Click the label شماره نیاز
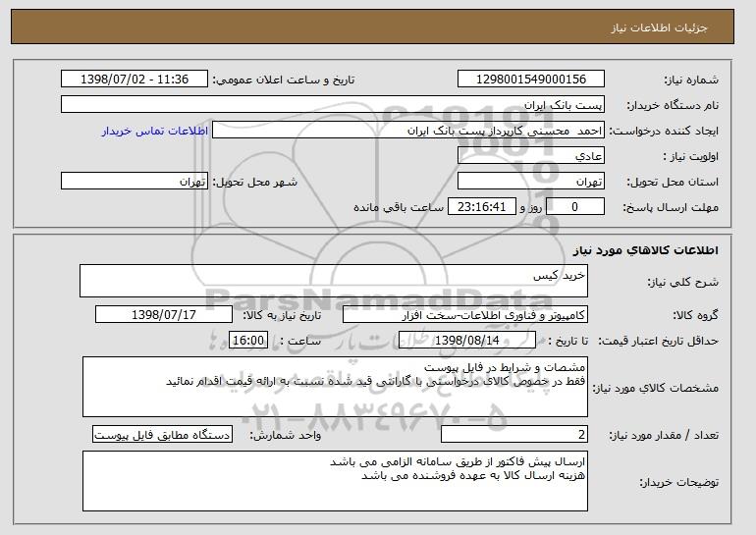Viewport: 756px width, 535px height. 691,80
